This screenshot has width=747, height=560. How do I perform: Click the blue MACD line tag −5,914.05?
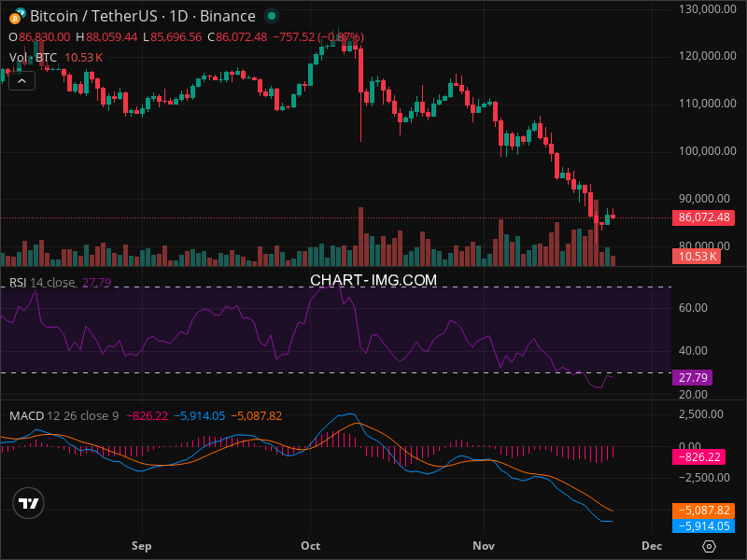coord(703,525)
